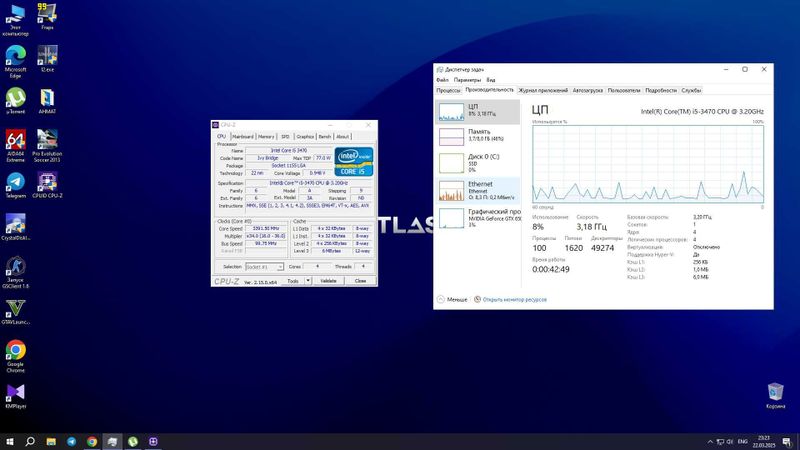This screenshot has height=450, width=800.
Task: Open Pro Evolution Soccer 2013 shortcut
Action: [47, 146]
